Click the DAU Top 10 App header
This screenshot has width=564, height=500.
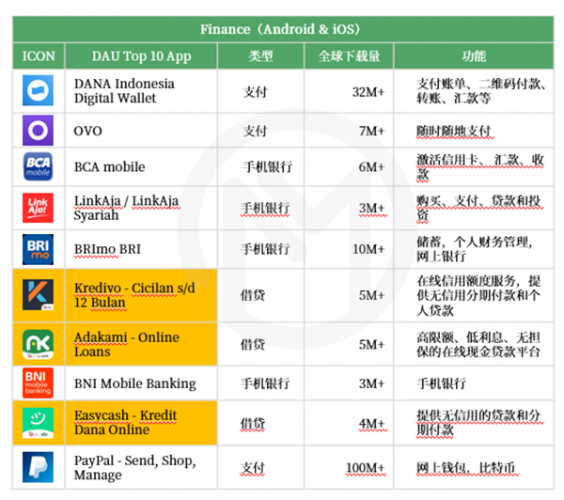point(141,56)
